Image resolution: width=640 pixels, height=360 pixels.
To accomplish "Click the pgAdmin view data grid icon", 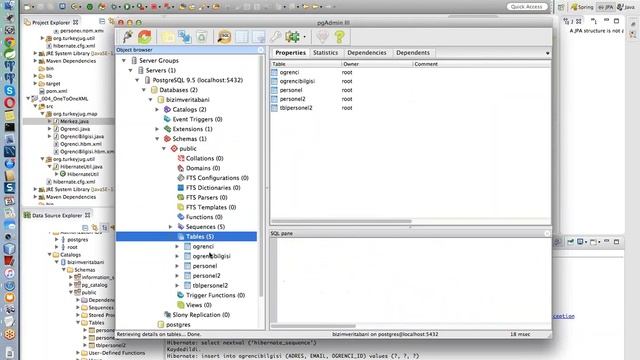I will point(242,37).
